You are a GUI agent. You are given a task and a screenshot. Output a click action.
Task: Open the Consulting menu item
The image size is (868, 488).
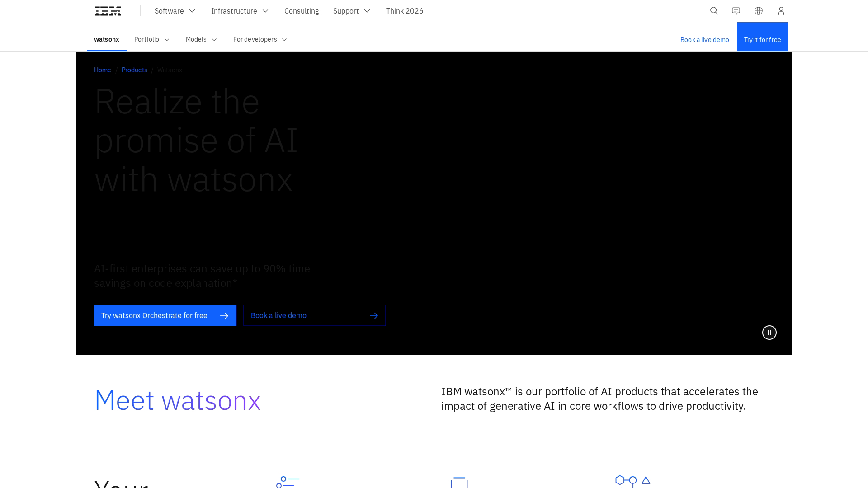[x=302, y=11]
